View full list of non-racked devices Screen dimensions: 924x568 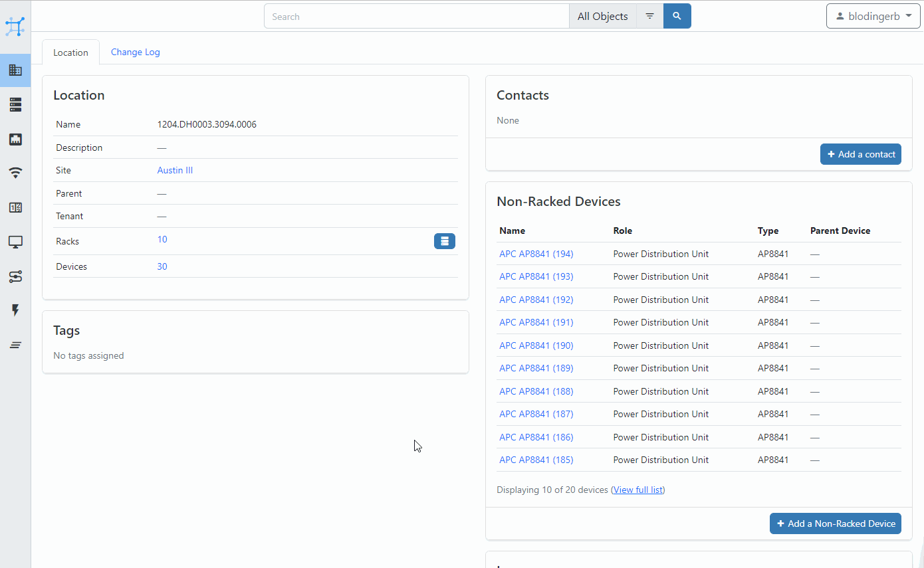click(637, 490)
